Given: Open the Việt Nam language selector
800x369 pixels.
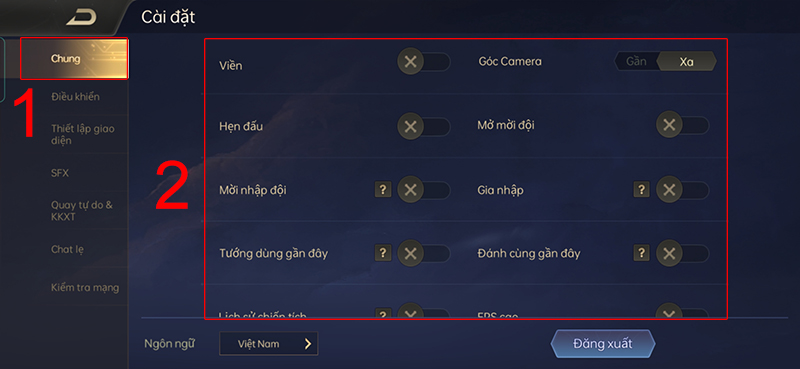Looking at the screenshot, I should [x=268, y=343].
